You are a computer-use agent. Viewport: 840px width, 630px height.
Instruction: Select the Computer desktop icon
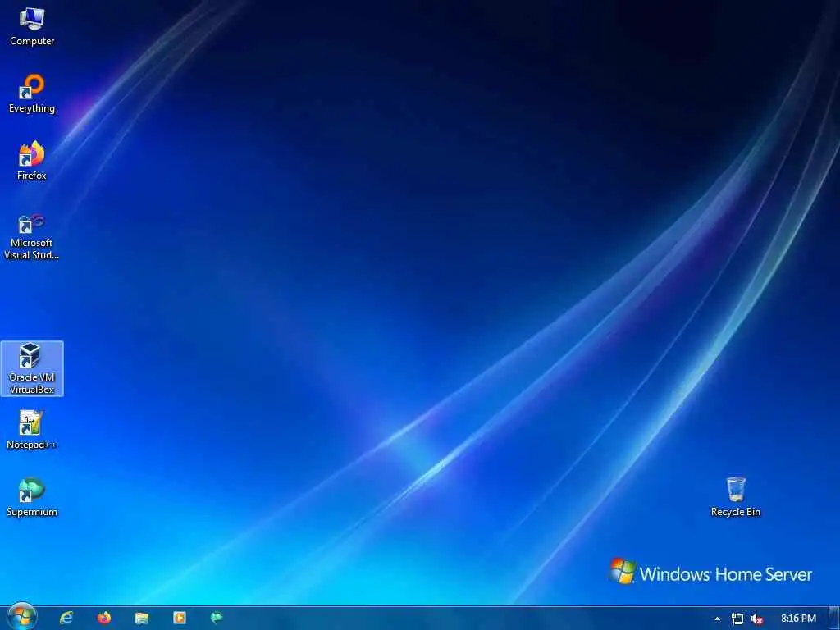click(32, 27)
